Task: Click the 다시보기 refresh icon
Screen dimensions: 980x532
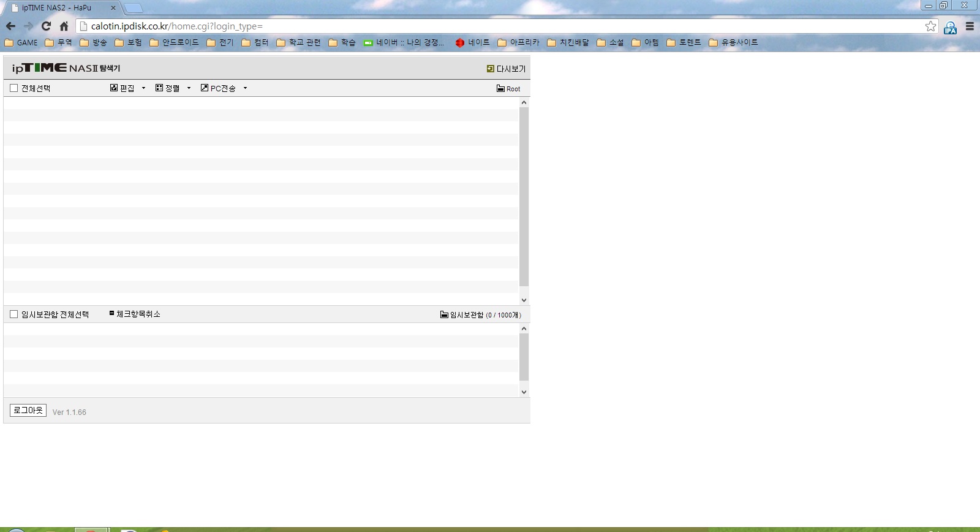Action: (490, 69)
